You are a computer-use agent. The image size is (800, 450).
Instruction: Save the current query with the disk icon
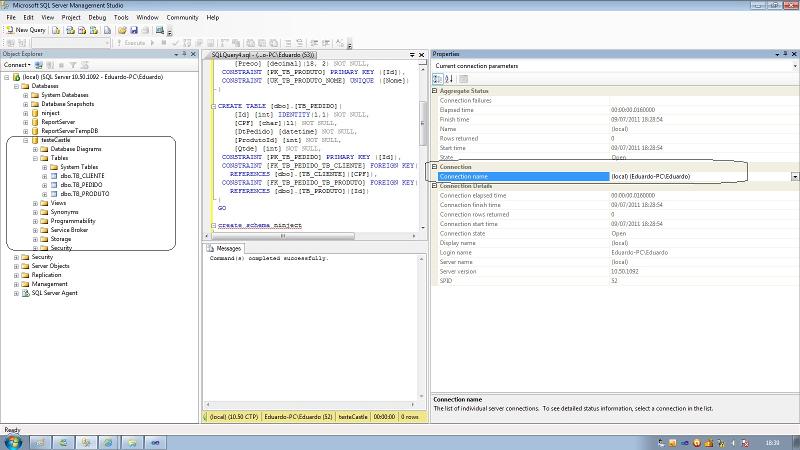point(134,30)
